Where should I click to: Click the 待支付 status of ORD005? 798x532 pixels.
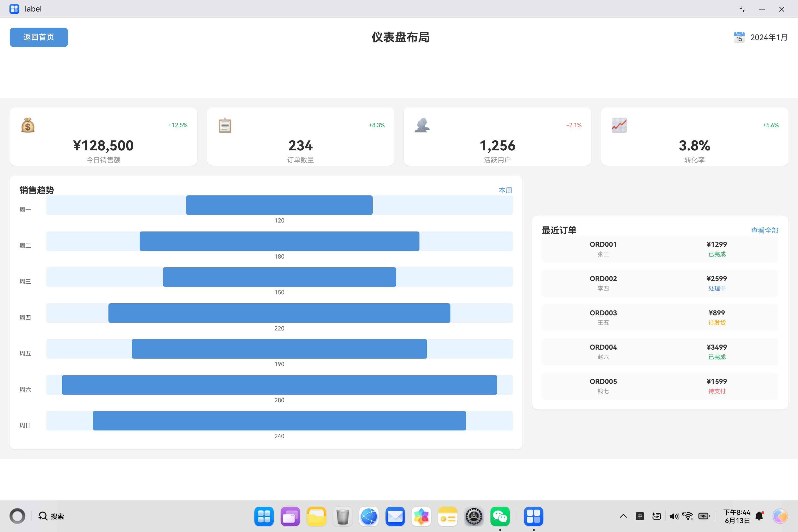[717, 391]
